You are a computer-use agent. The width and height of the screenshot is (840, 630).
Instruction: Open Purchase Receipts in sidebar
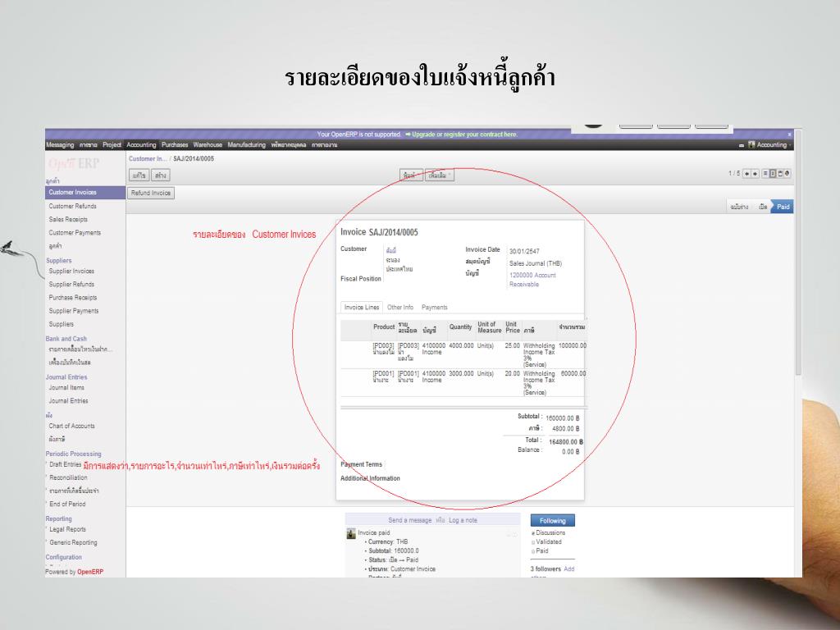click(73, 298)
